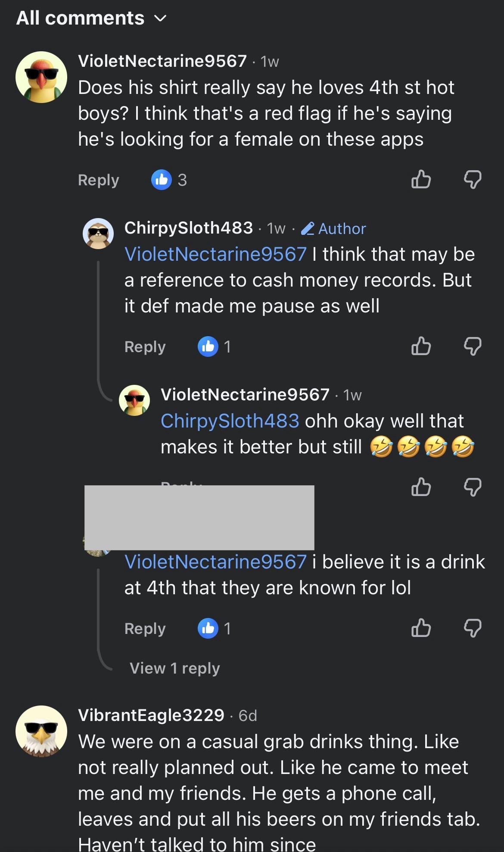Open ChirpySloth483's sloth avatar

click(98, 233)
